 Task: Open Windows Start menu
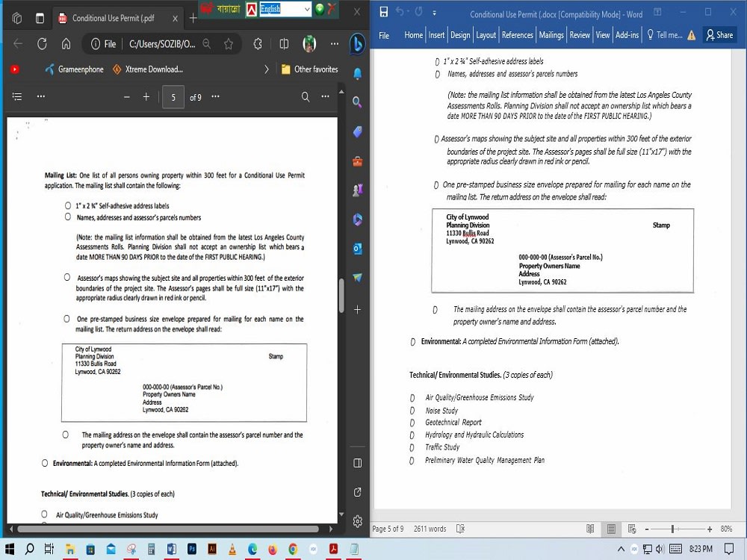coord(9,549)
